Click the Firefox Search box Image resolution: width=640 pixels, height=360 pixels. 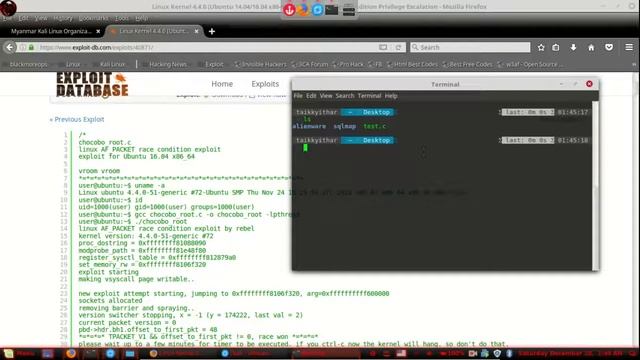[470, 47]
